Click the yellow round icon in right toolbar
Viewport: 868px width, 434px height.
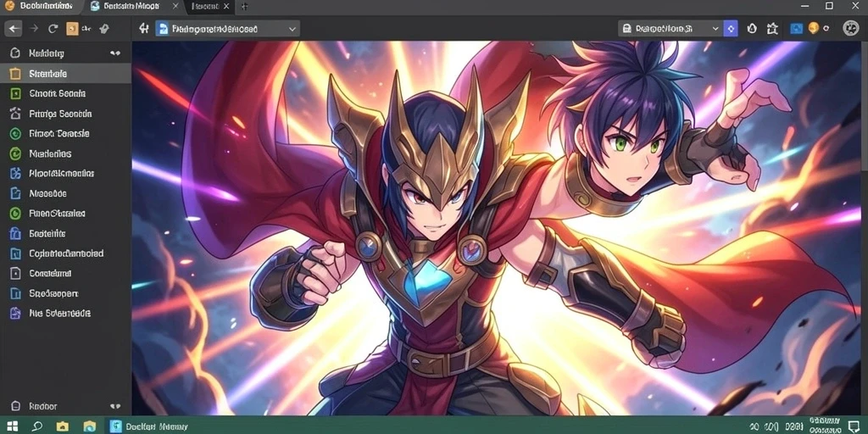click(x=813, y=28)
